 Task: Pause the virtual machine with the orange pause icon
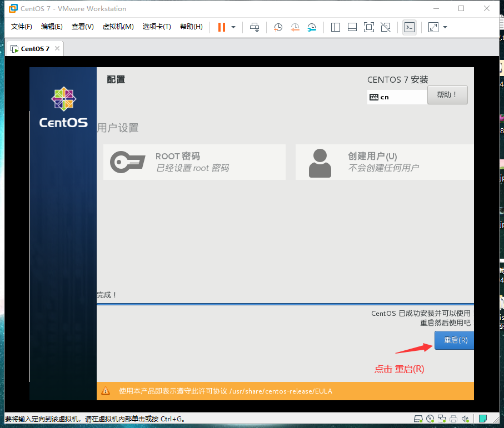222,27
